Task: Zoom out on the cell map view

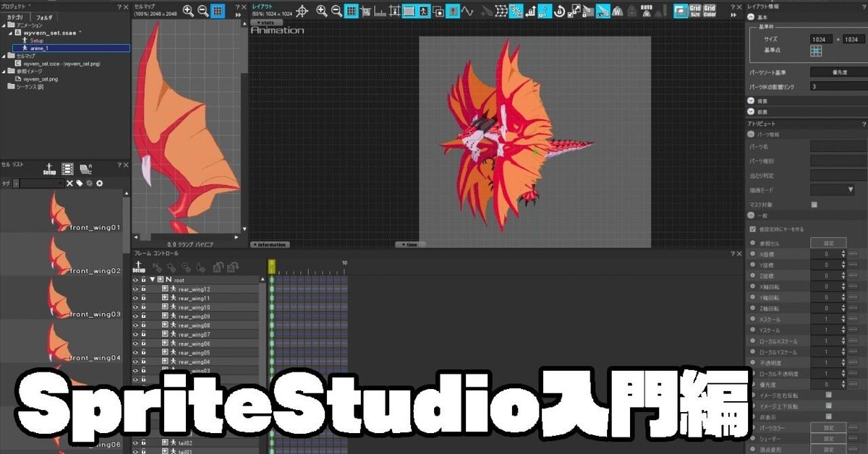Action: point(203,11)
